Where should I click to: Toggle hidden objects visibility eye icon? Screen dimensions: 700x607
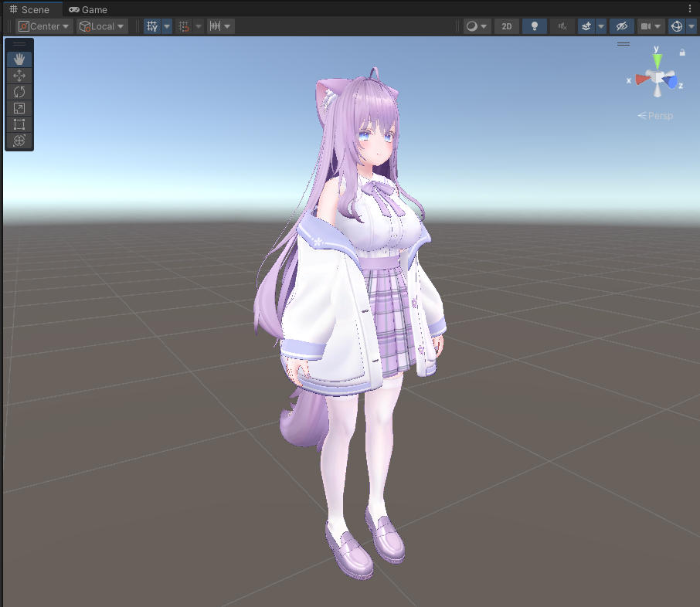coord(621,26)
